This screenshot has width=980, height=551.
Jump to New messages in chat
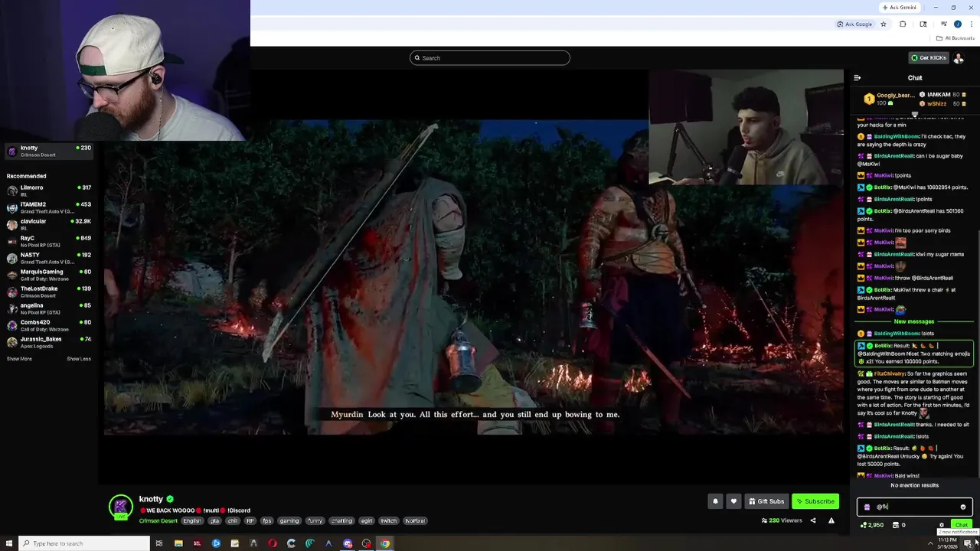tap(914, 321)
